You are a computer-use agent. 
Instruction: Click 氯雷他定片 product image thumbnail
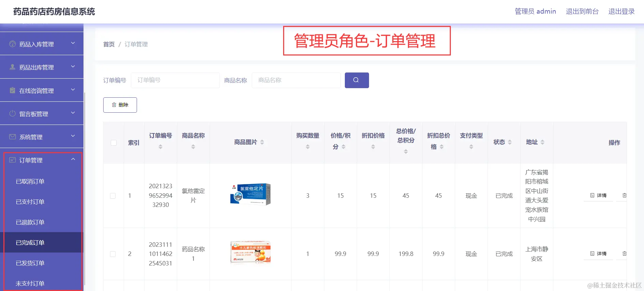tap(250, 194)
